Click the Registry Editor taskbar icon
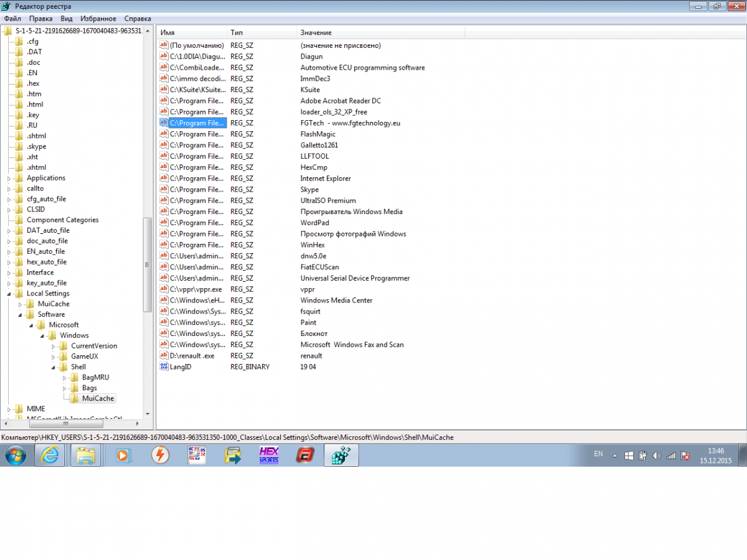The image size is (747, 560). click(x=341, y=455)
